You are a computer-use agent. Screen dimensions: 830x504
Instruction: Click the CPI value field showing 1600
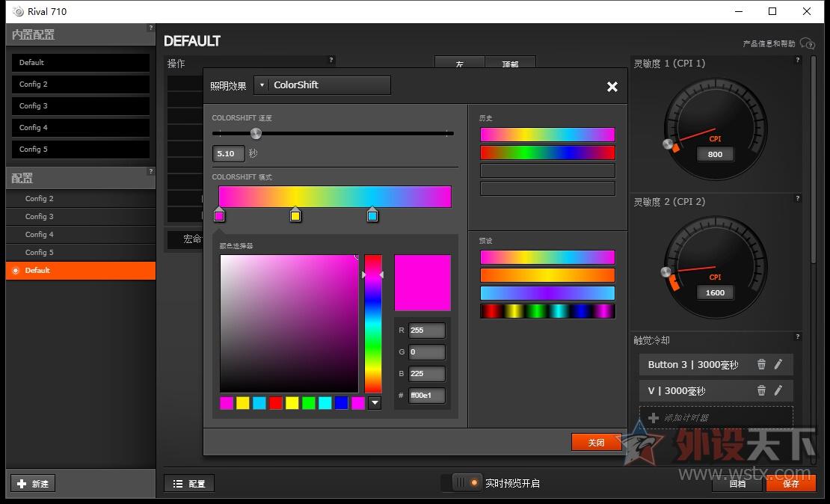coord(715,293)
